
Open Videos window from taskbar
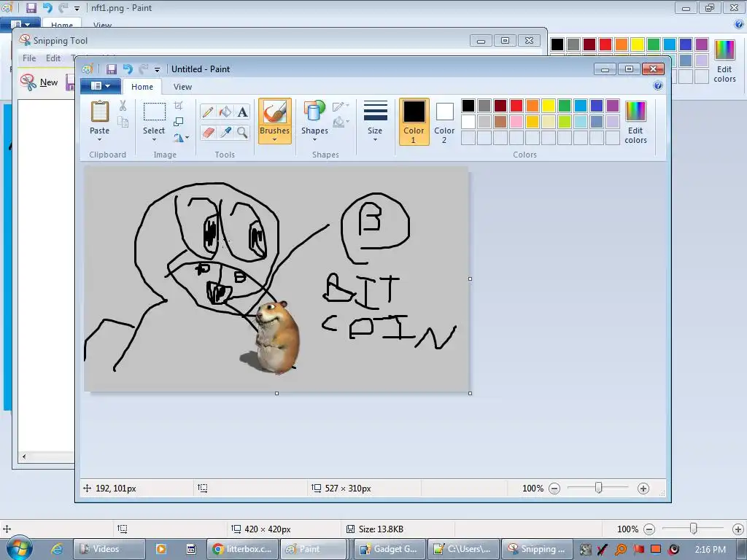click(x=109, y=549)
